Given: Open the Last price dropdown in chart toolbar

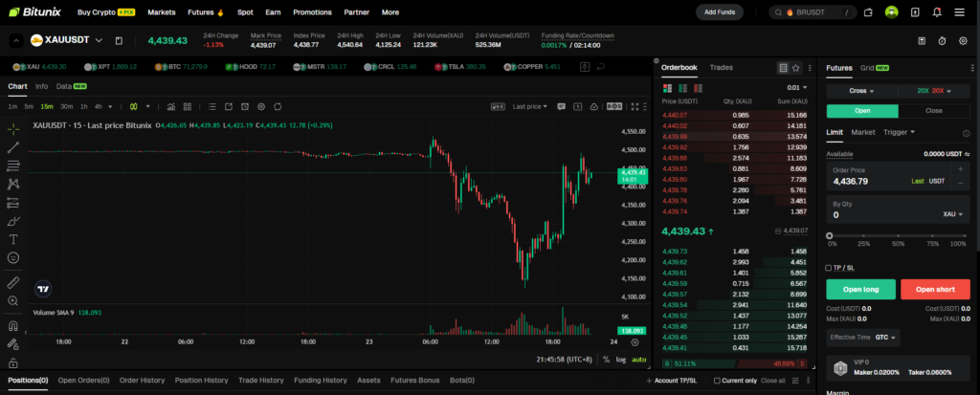Looking at the screenshot, I should (x=529, y=106).
